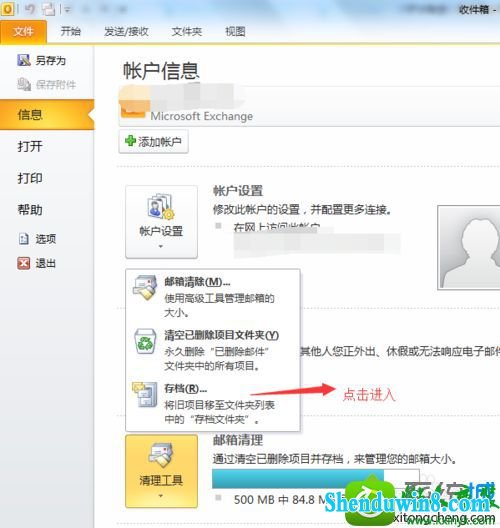Click the Save Attachments icon
This screenshot has width=500, height=528.
tap(24, 84)
